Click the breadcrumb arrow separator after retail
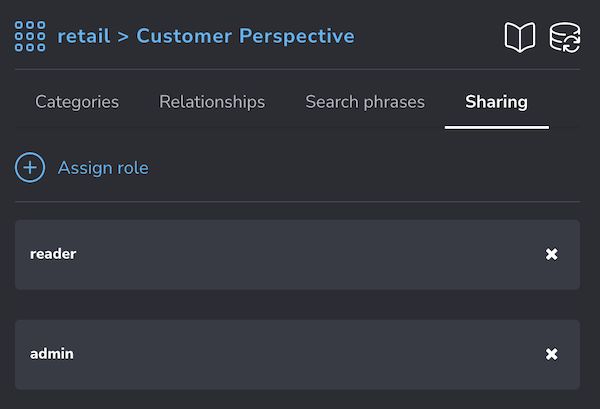The height and width of the screenshot is (409, 600). point(123,37)
